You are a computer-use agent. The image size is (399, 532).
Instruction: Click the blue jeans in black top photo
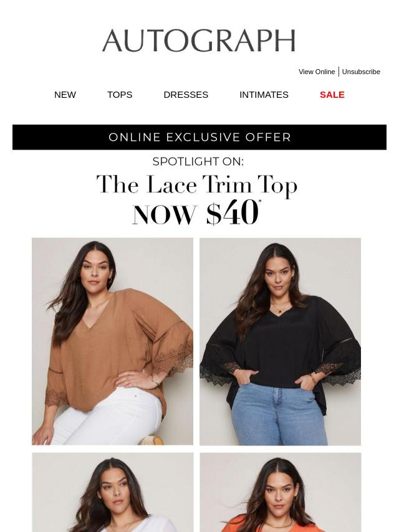(x=279, y=414)
